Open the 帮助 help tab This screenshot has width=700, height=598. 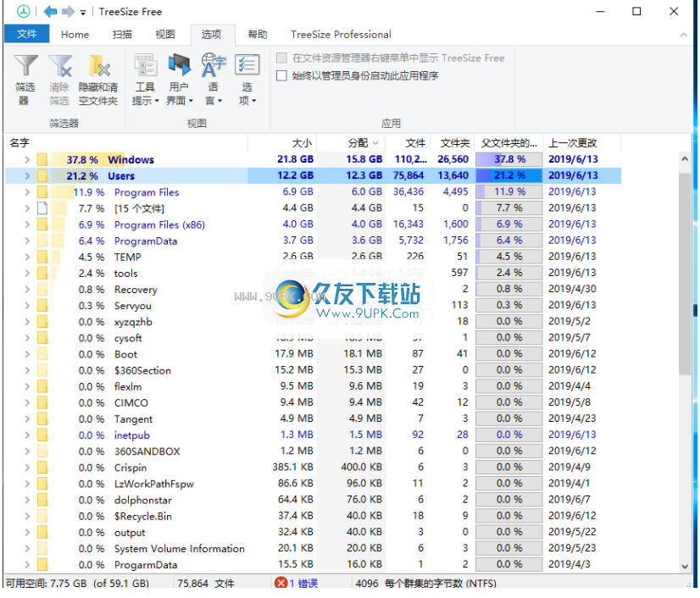(x=258, y=35)
